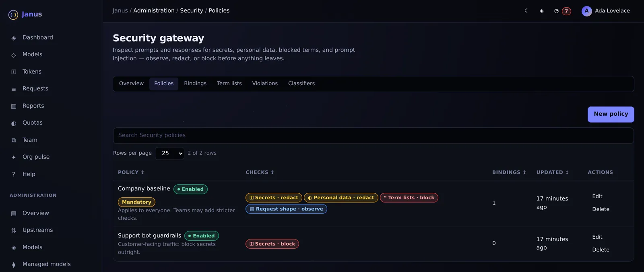Open the rows per page dropdown
Viewport: 644px width, 272px height.
coord(170,153)
